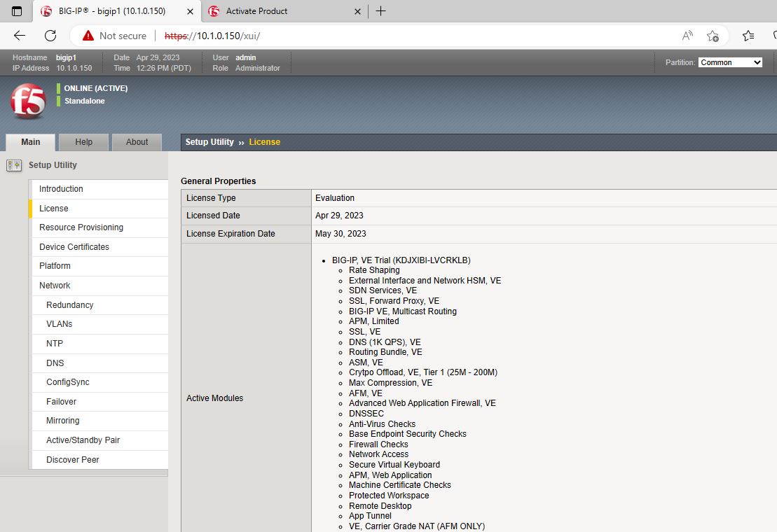Image resolution: width=777 pixels, height=532 pixels.
Task: Select VLANs under Network
Action: (x=60, y=324)
